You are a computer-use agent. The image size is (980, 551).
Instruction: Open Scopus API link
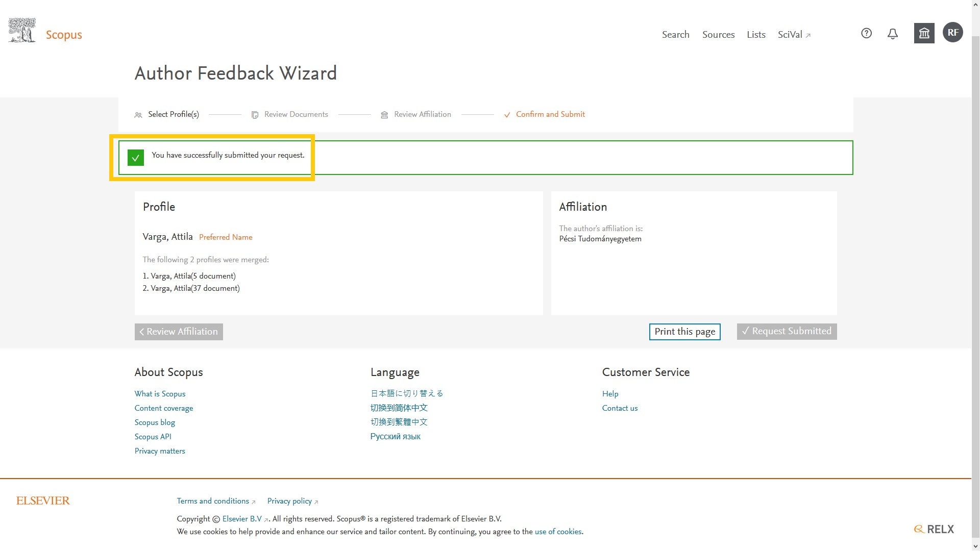153,437
